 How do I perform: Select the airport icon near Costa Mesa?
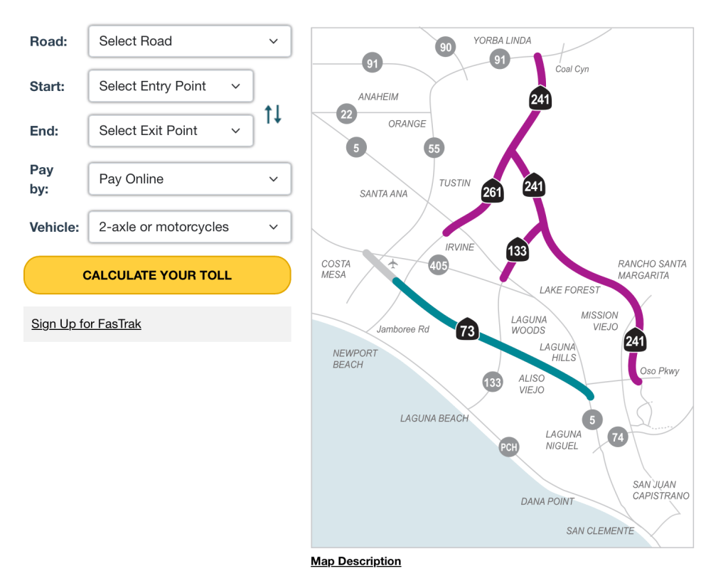click(x=392, y=264)
